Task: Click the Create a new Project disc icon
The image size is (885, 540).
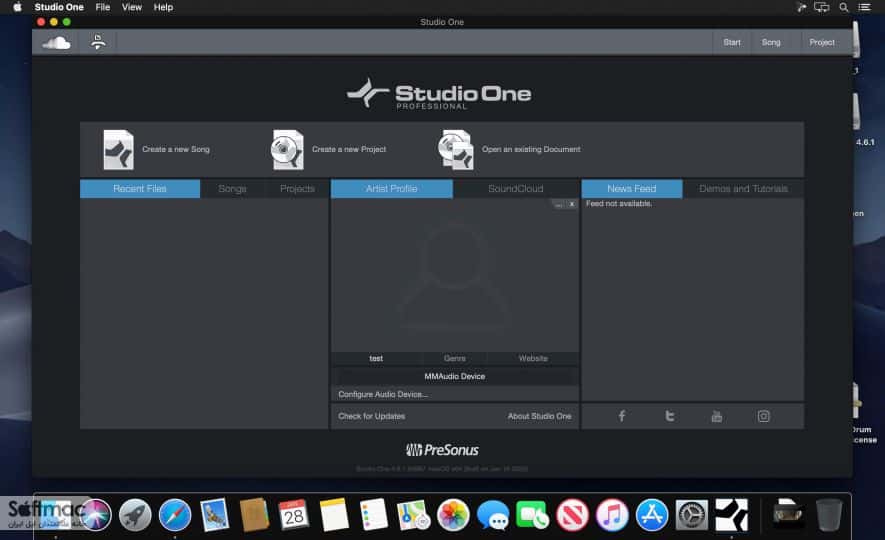Action: (287, 150)
